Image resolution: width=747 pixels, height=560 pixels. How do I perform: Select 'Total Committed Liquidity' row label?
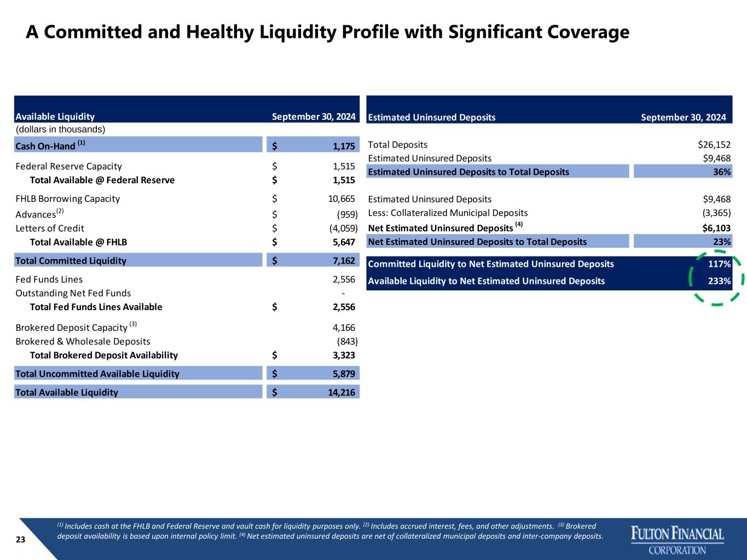(71, 261)
